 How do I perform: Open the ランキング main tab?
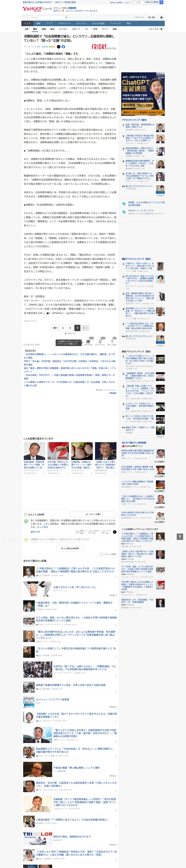[115, 24]
